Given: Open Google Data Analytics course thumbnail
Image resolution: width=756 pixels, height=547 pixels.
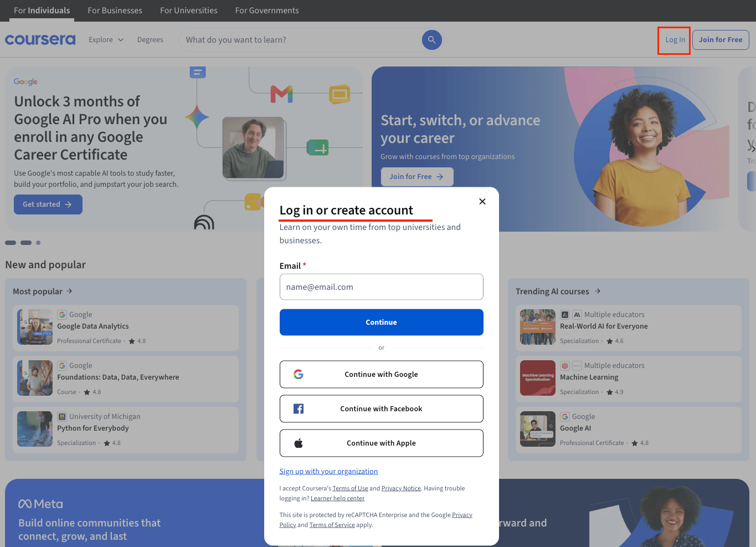Looking at the screenshot, I should point(35,327).
